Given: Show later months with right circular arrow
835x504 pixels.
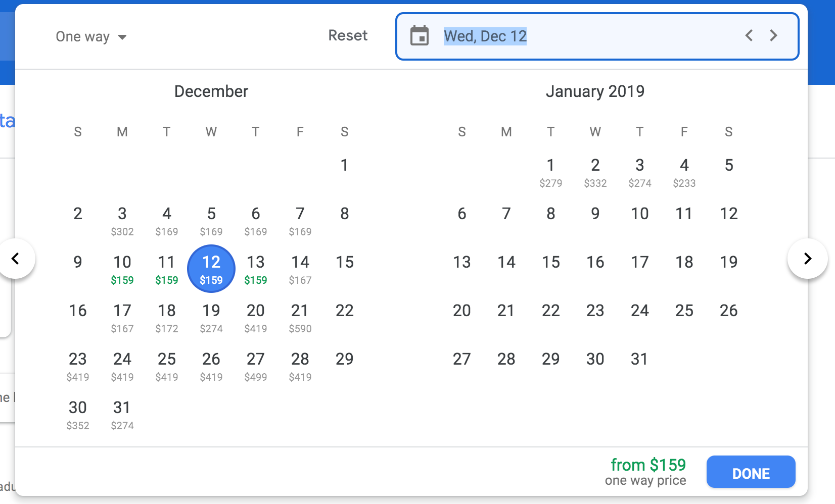Looking at the screenshot, I should click(807, 259).
